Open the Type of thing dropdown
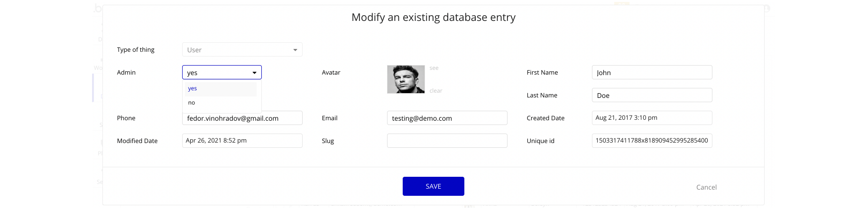 (x=242, y=50)
